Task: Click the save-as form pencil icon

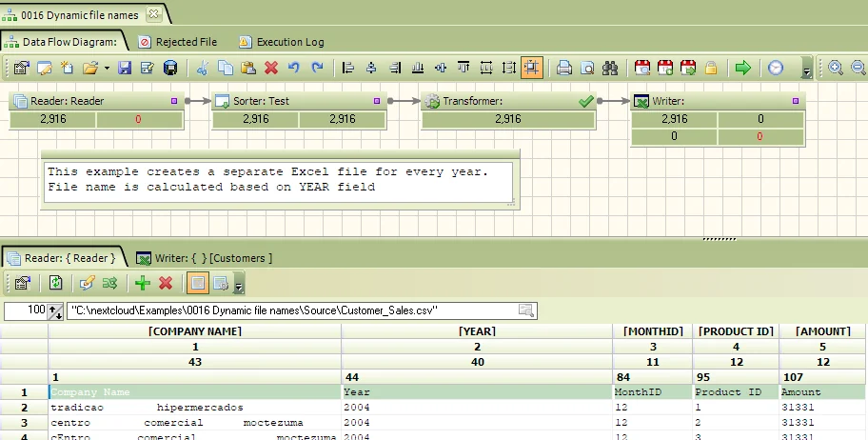Action: click(x=148, y=68)
